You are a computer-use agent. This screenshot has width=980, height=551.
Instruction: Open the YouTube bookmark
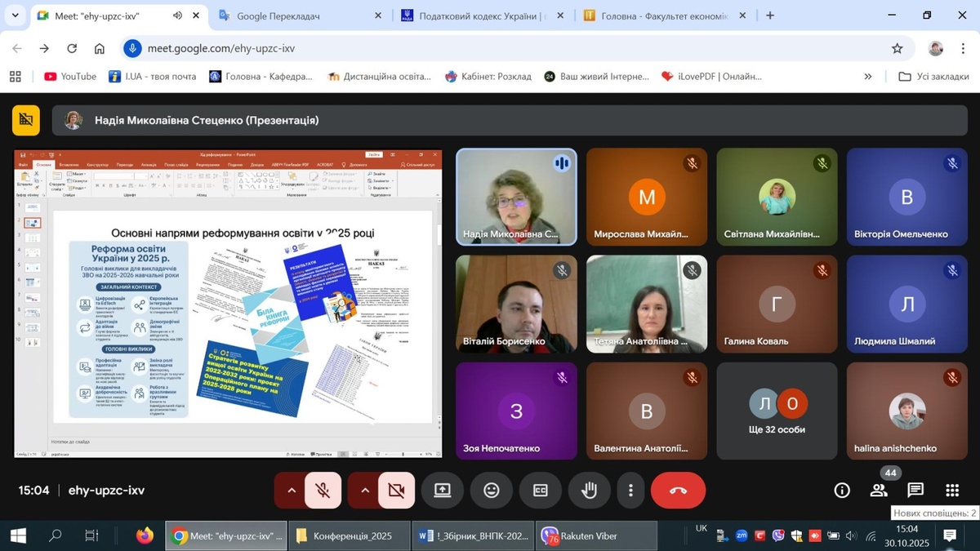click(70, 76)
